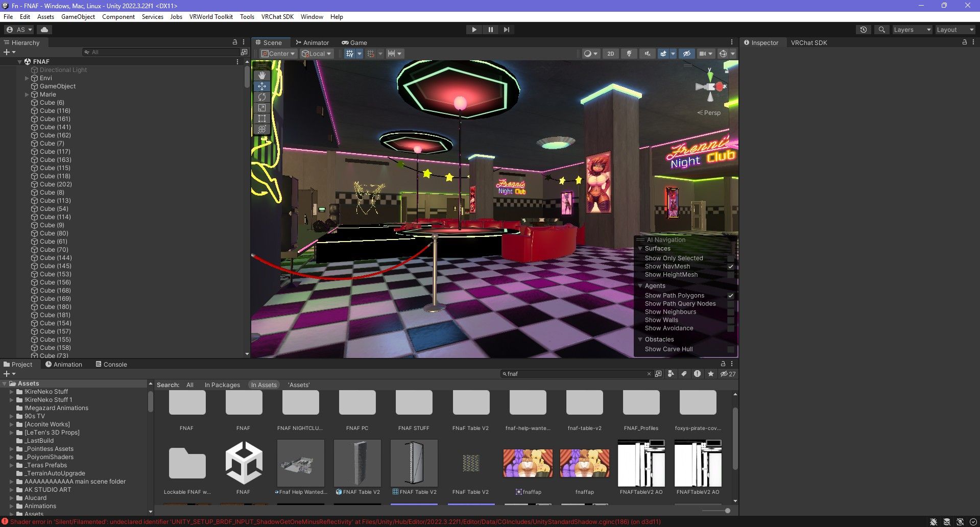Open the Local rotation dropdown
The width and height of the screenshot is (980, 527).
pyautogui.click(x=317, y=54)
